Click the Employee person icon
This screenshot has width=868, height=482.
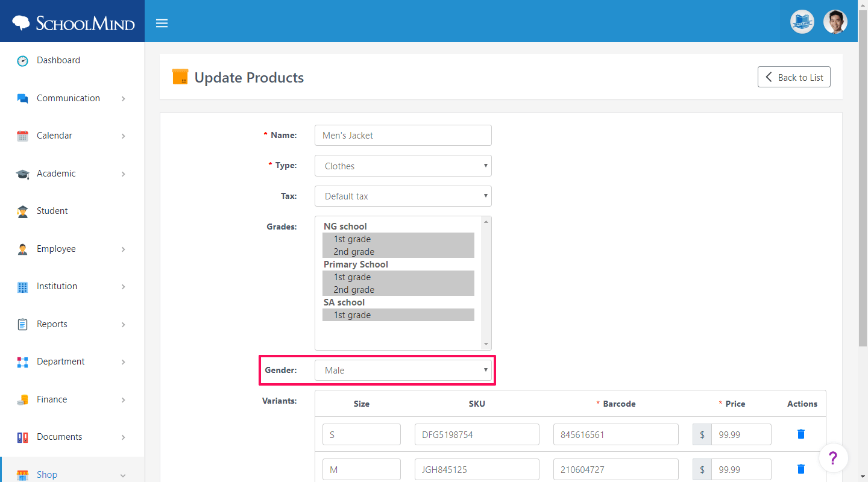(22, 249)
